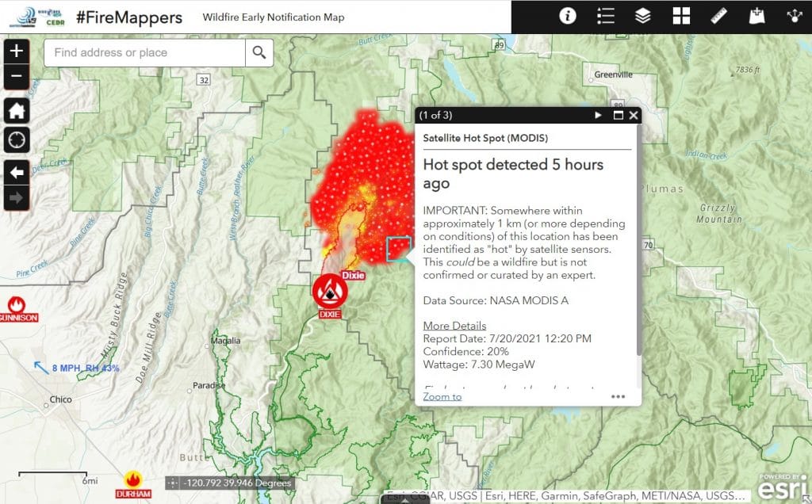Image resolution: width=812 pixels, height=504 pixels.
Task: Open the map information panel
Action: coord(567,16)
